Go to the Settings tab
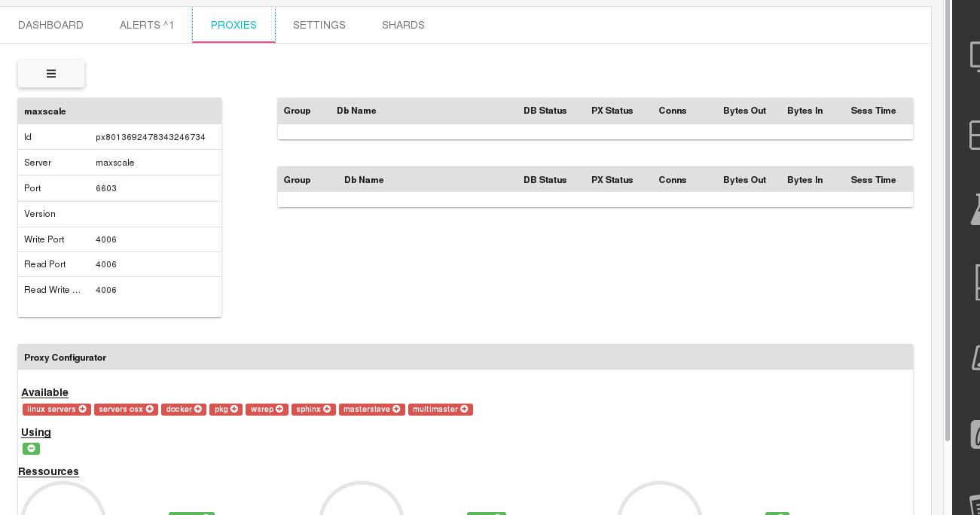This screenshot has height=515, width=980. 319,25
